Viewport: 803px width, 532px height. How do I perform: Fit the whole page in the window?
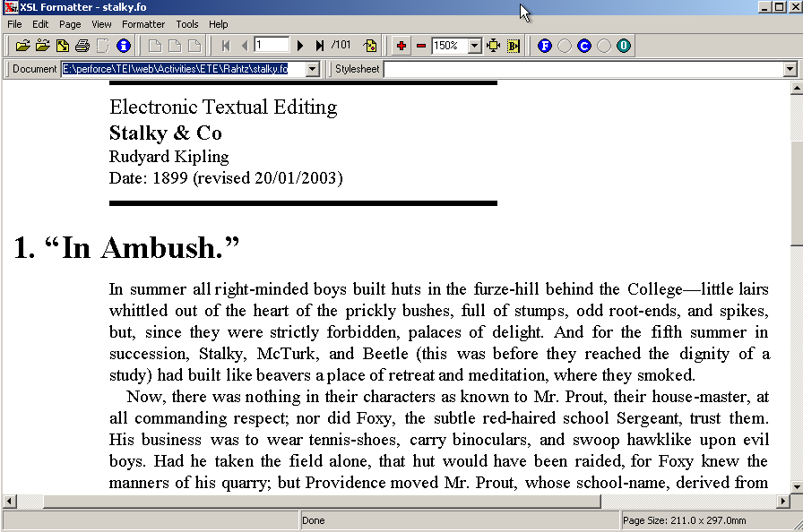(x=494, y=45)
